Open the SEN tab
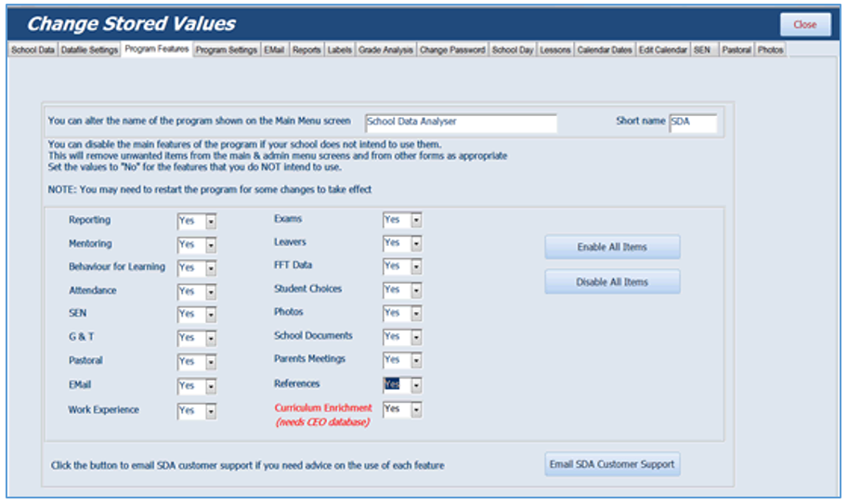 704,49
